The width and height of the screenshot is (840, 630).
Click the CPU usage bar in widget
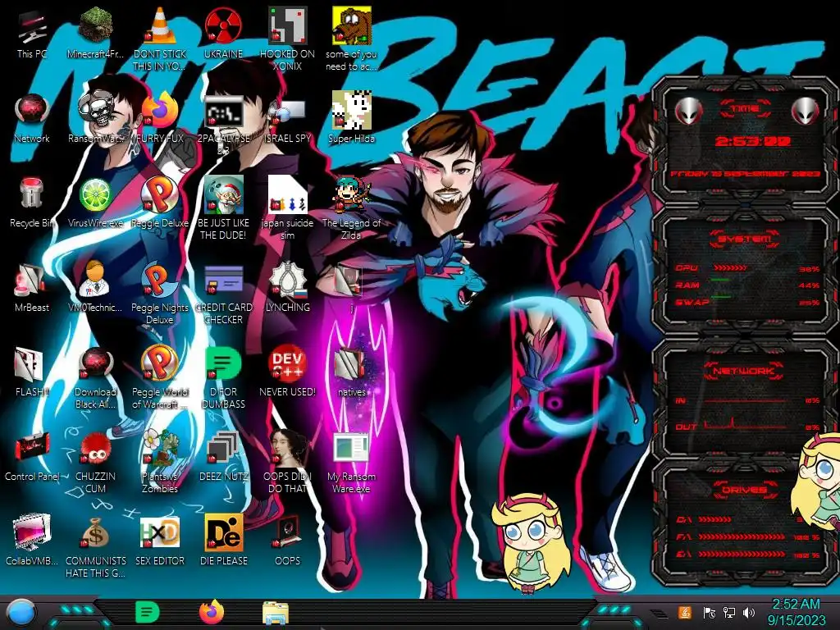tap(729, 268)
